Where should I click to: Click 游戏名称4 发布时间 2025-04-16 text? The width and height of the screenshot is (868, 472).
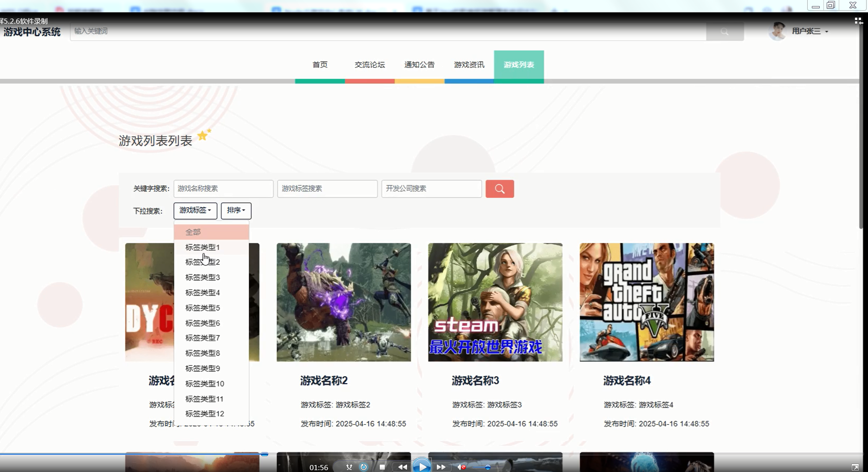coord(656,424)
